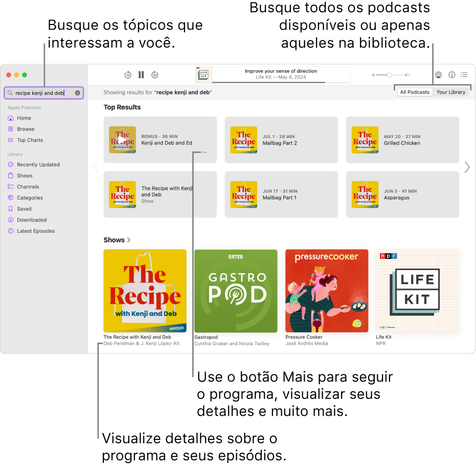The image size is (476, 468).
Task: Pause the current episode
Action: pyautogui.click(x=141, y=75)
